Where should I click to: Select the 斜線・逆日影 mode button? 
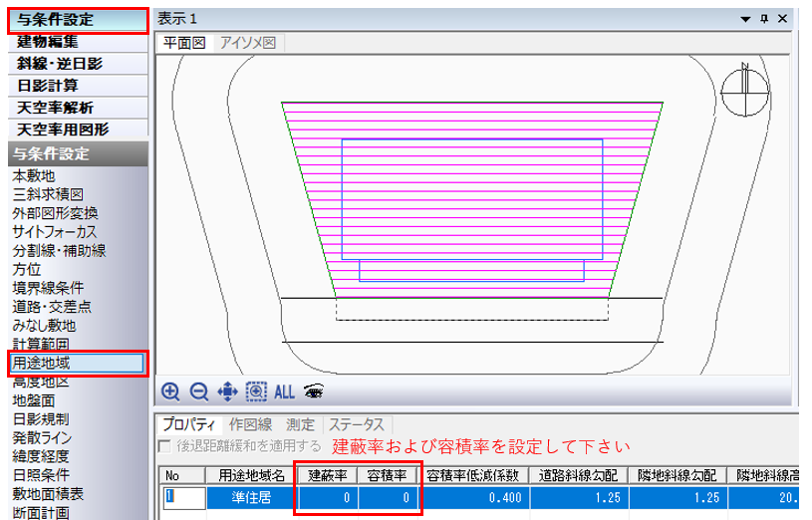coord(78,64)
